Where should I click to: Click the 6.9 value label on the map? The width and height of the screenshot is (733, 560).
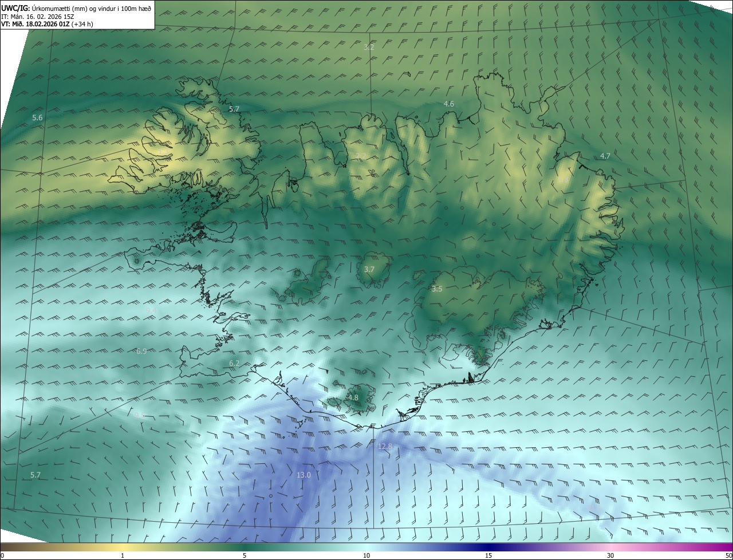coord(141,351)
